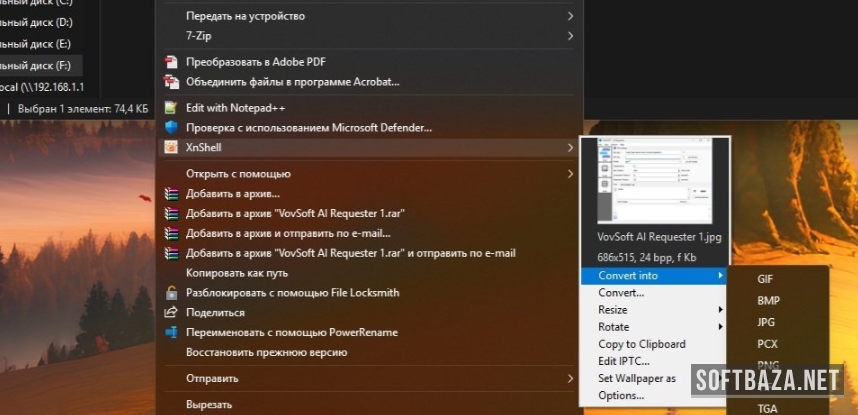Click WinRAR icon beside "Добавить в архив..."

coord(171,193)
